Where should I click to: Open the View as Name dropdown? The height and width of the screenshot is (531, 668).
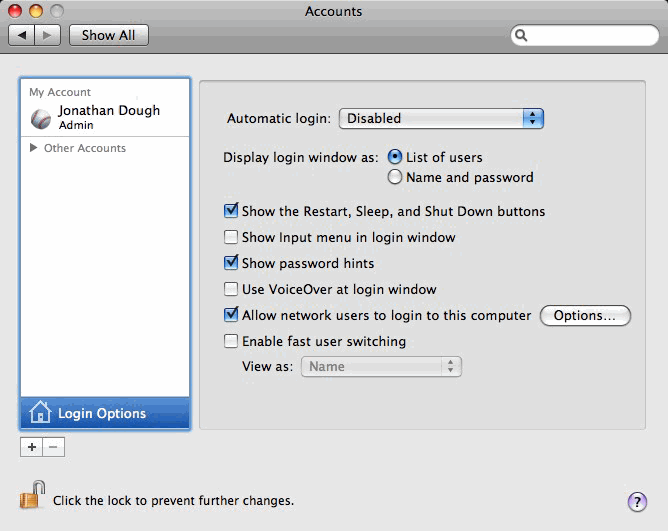pyautogui.click(x=381, y=367)
